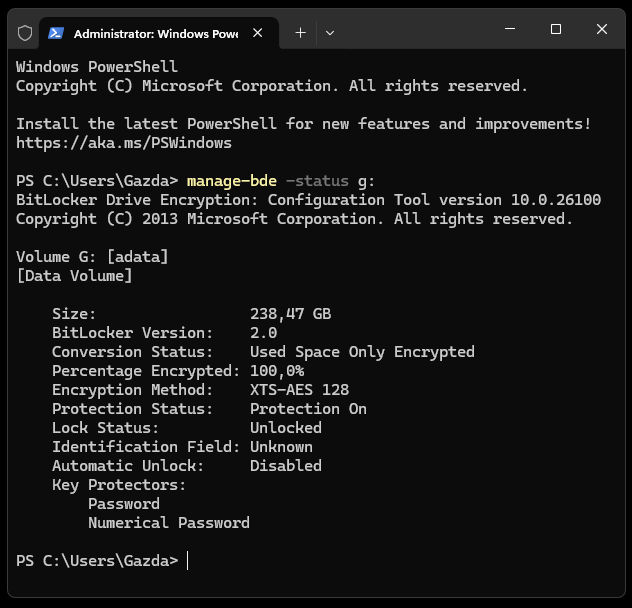The image size is (632, 608).
Task: Click the Numerical Password key protector line
Action: (169, 523)
